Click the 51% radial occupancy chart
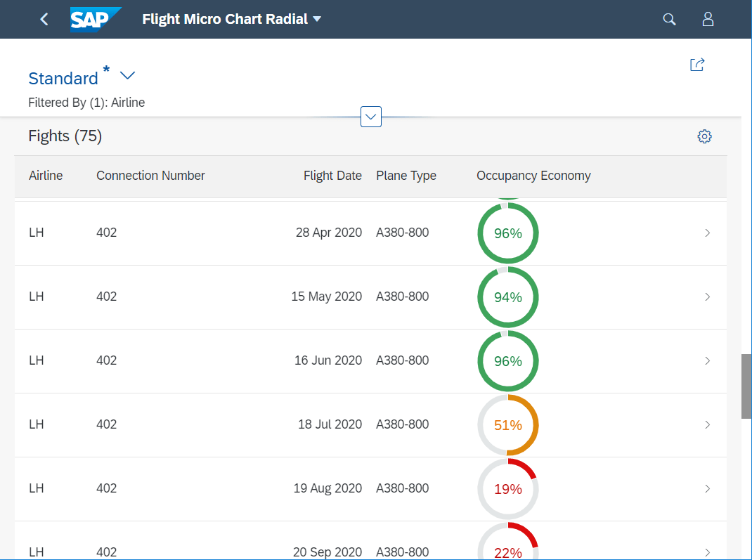Screen dimensions: 752x560 click(x=507, y=424)
